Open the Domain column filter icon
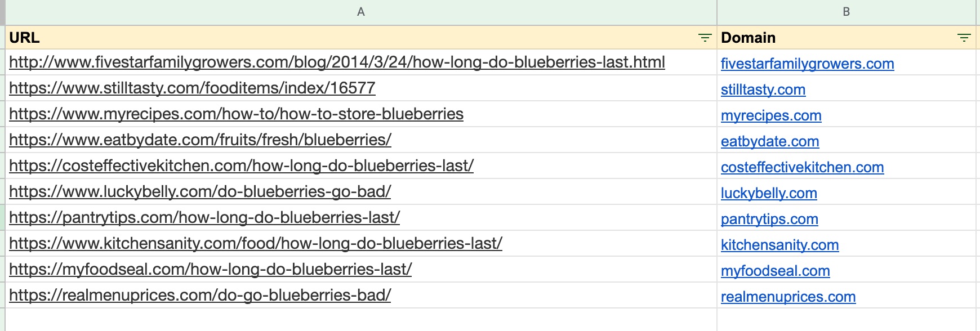980x331 pixels. pos(964,38)
